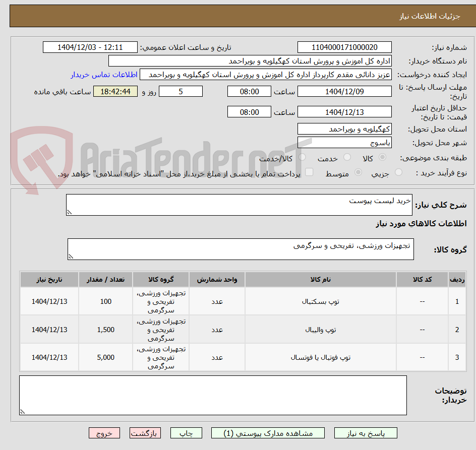Click the response deadline hour 08:00 field
Screen dimensions: 476x450
point(249,91)
